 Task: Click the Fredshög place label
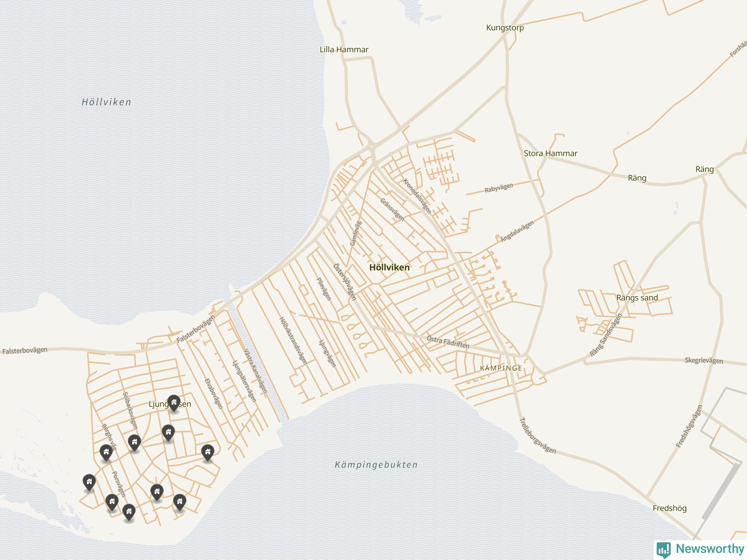[669, 508]
